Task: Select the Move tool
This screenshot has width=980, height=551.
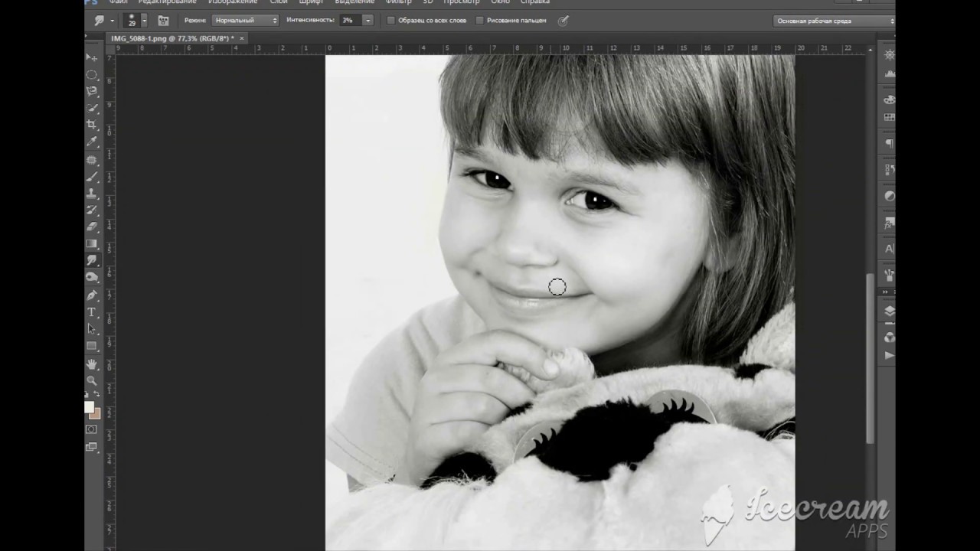Action: (92, 57)
